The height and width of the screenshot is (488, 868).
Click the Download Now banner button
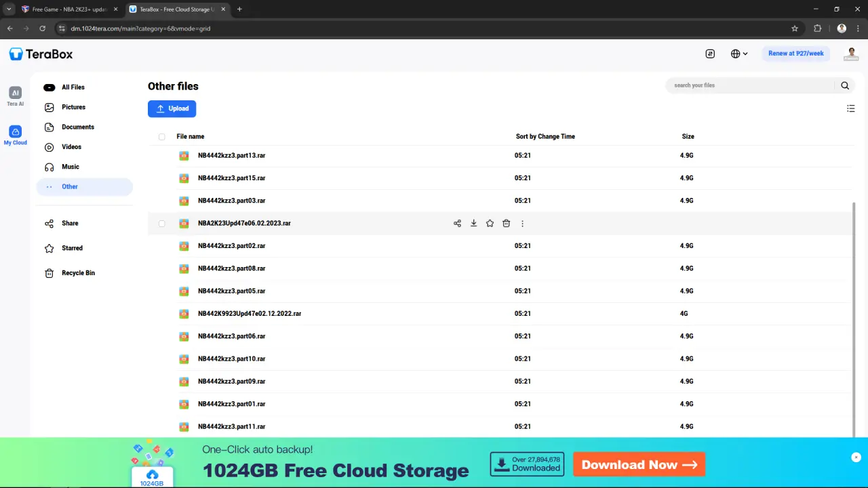click(639, 464)
